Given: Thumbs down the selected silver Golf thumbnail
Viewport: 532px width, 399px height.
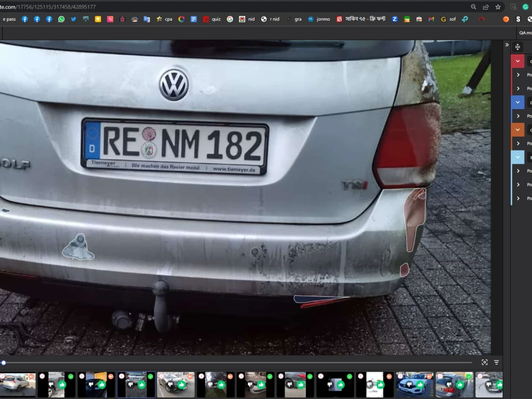Looking at the screenshot, I should pyautogui.click(x=131, y=385).
